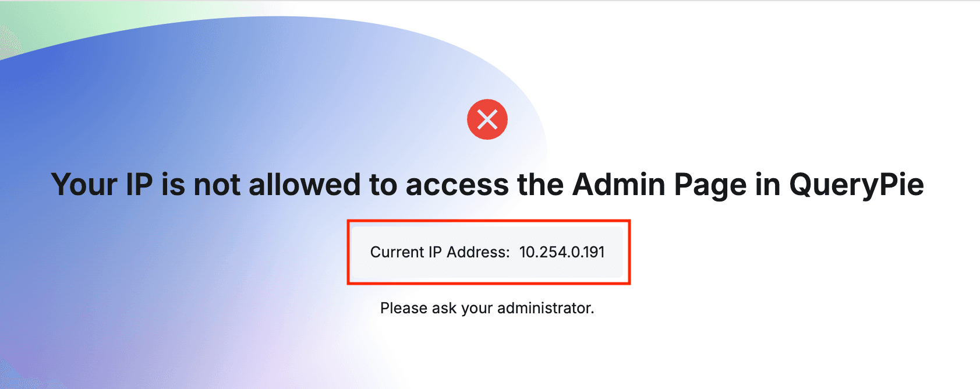
Task: Click the word 'access' in the heading
Action: pos(457,185)
